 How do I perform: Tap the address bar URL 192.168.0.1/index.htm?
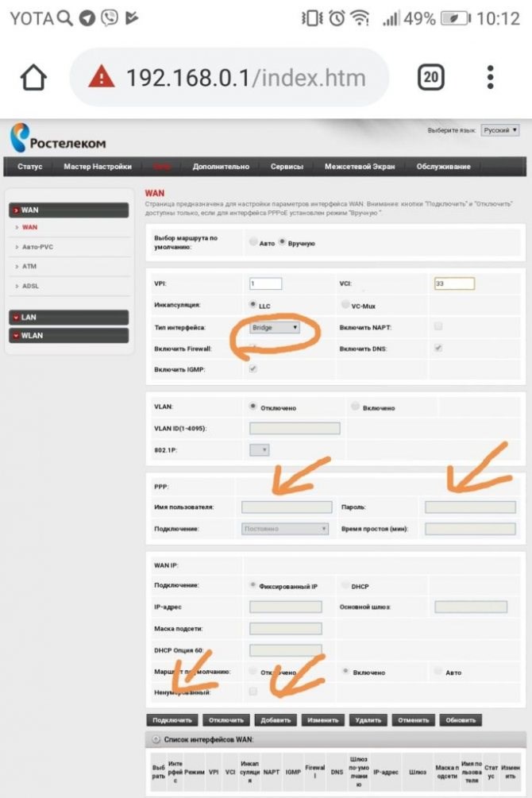click(246, 78)
